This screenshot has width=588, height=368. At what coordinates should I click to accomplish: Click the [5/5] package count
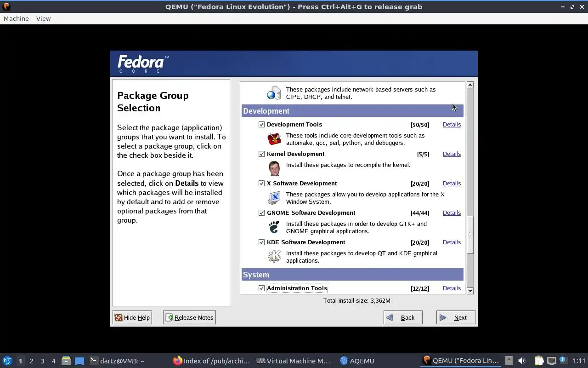click(423, 154)
